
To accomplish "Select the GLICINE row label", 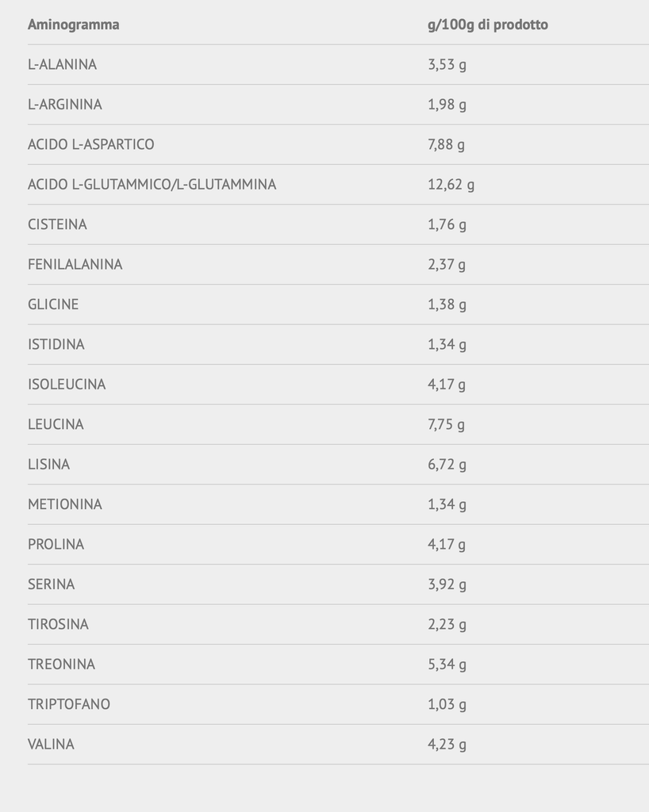I will point(53,304).
